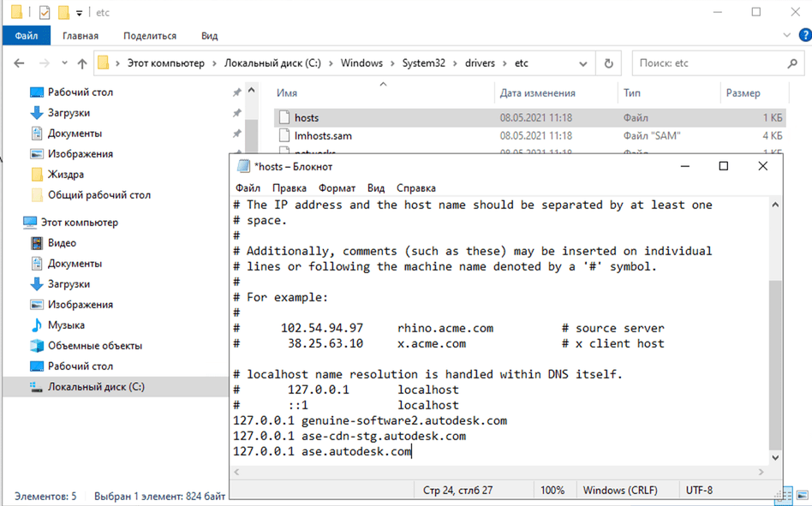Screen dimensions: 812x506
Task: Open recent locations dropdown arrow
Action: [65, 63]
